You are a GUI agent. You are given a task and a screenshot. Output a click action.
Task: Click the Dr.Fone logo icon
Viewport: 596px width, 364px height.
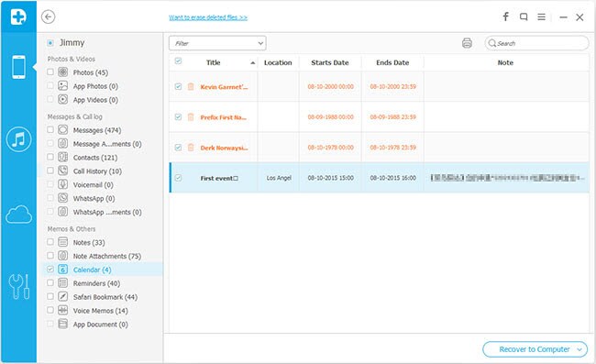[x=18, y=17]
